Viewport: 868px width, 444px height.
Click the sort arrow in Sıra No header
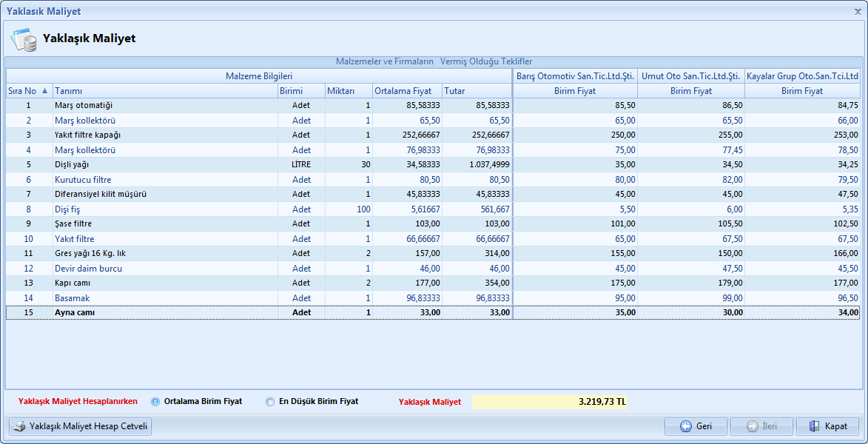44,91
